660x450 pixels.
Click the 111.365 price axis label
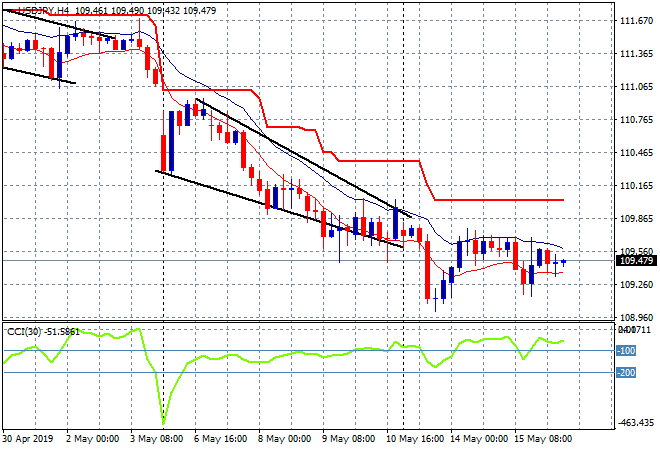[x=636, y=53]
